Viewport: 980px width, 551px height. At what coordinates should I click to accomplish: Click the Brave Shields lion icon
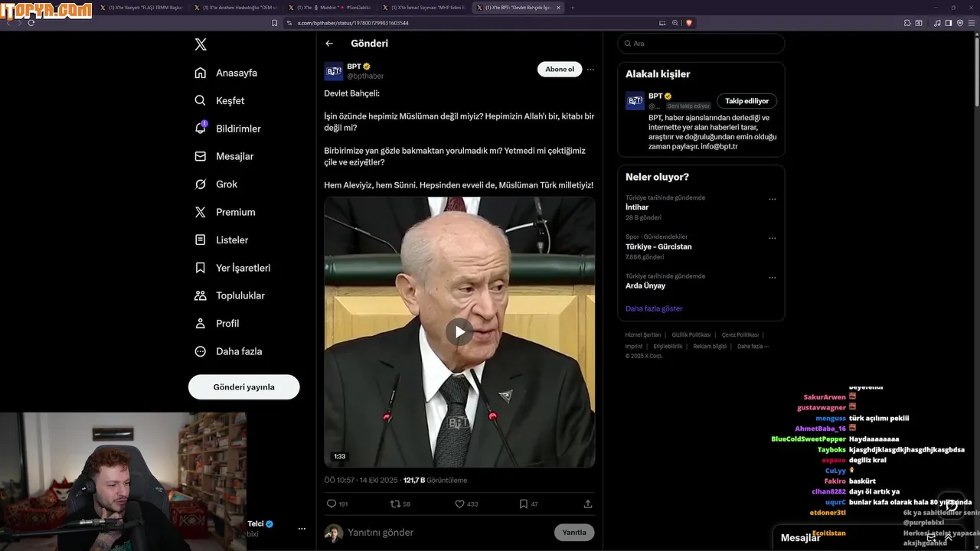coord(688,23)
